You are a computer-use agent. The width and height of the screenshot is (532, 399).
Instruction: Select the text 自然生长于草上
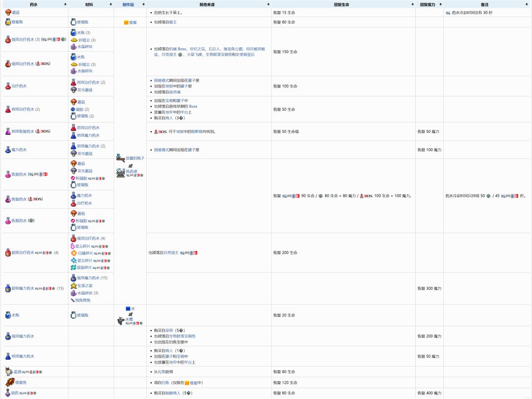tap(168, 12)
